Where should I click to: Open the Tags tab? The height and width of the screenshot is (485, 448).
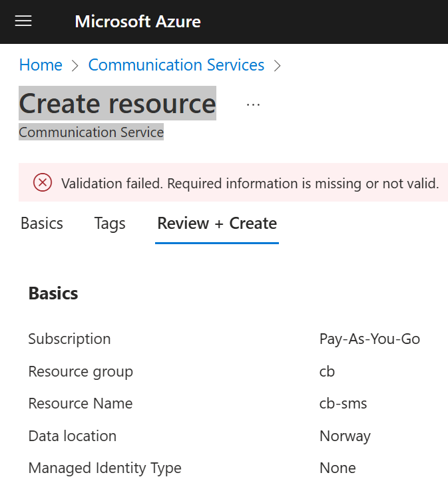[110, 224]
